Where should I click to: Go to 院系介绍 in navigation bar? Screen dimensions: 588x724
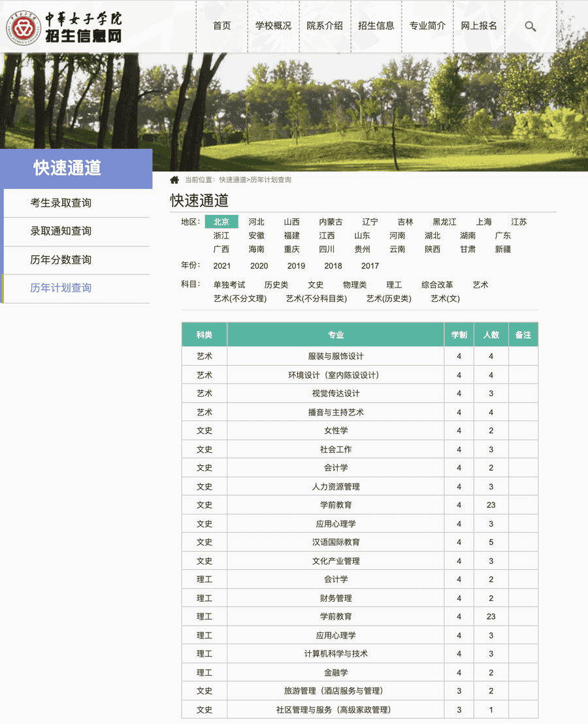tap(325, 26)
